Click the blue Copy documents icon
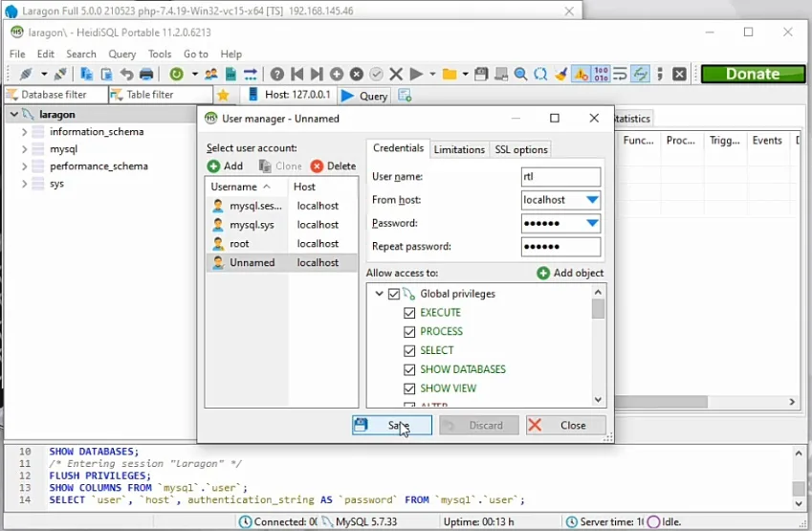The height and width of the screenshot is (531, 812). (86, 74)
